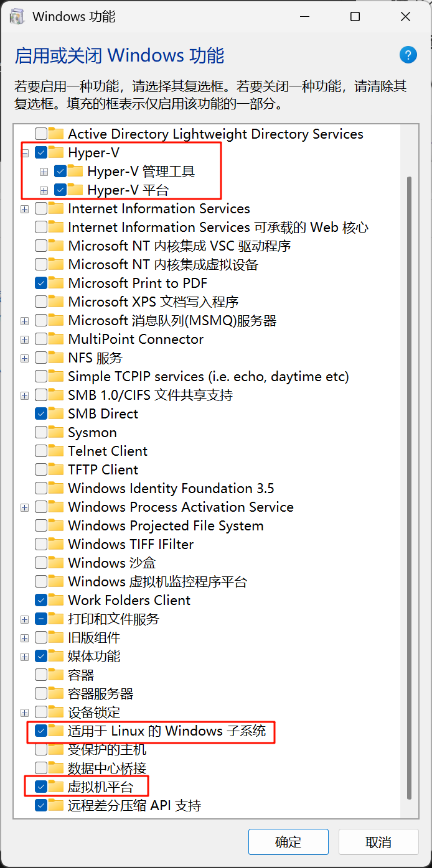Select Windows Projected File System row

tap(166, 525)
